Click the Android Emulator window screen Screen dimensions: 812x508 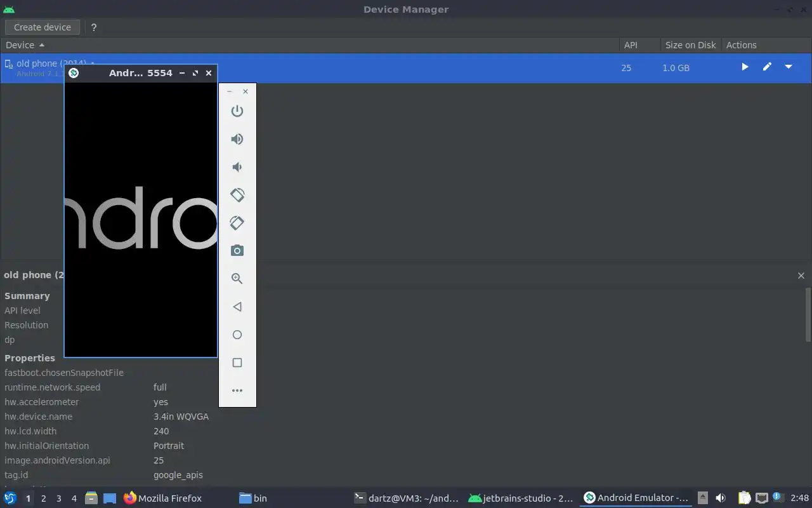coord(141,220)
